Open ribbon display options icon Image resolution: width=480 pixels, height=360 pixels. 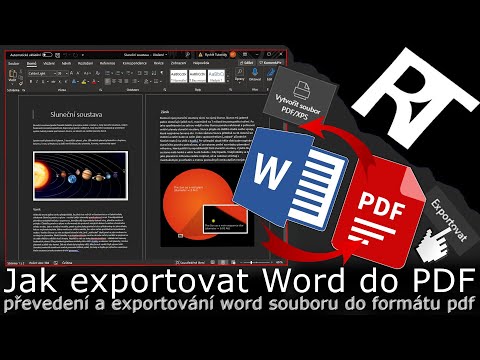click(x=245, y=54)
